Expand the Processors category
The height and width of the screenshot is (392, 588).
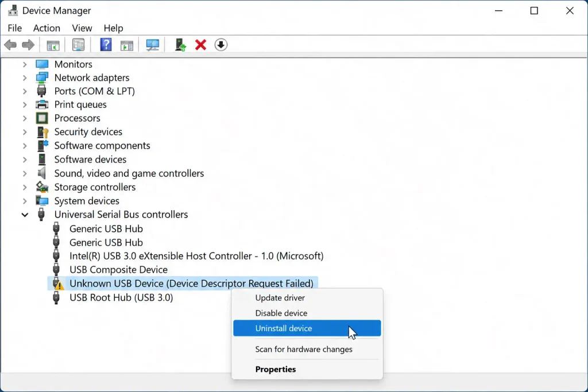25,118
